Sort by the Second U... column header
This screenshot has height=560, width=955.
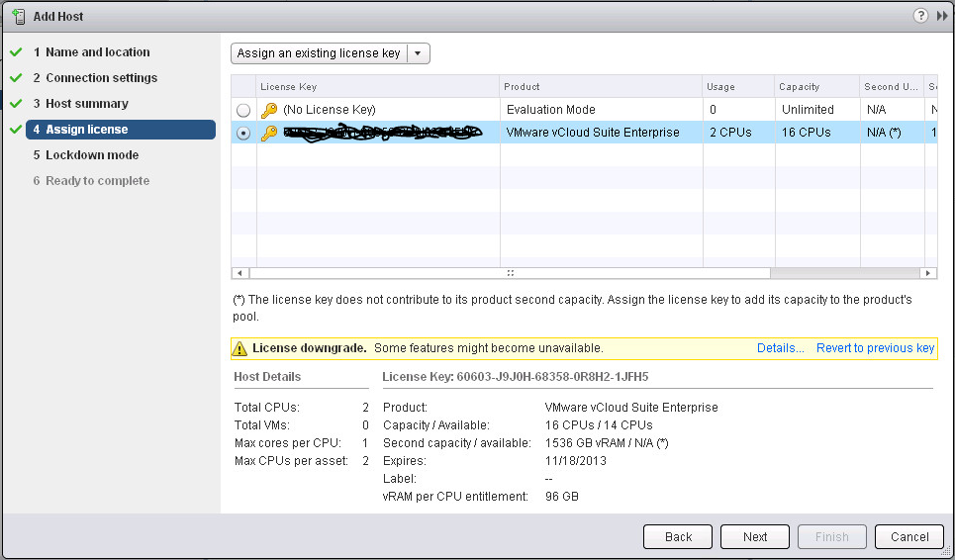pyautogui.click(x=892, y=87)
